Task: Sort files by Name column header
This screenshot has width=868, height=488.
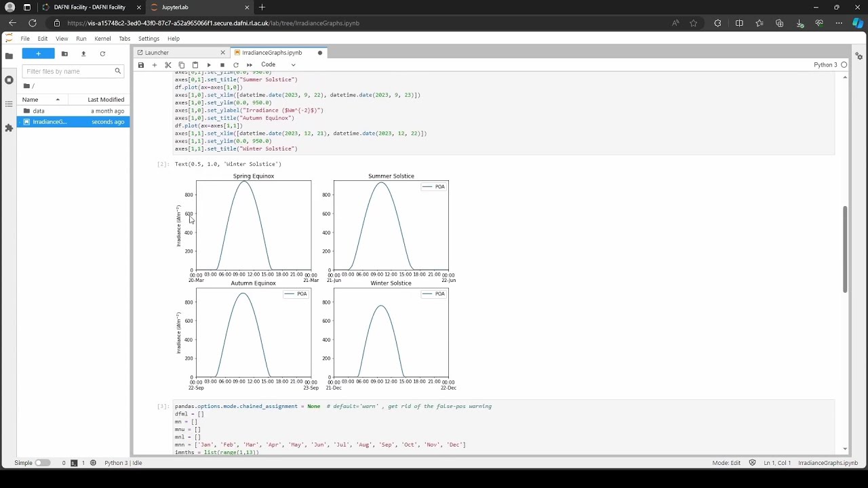Action: pos(41,100)
